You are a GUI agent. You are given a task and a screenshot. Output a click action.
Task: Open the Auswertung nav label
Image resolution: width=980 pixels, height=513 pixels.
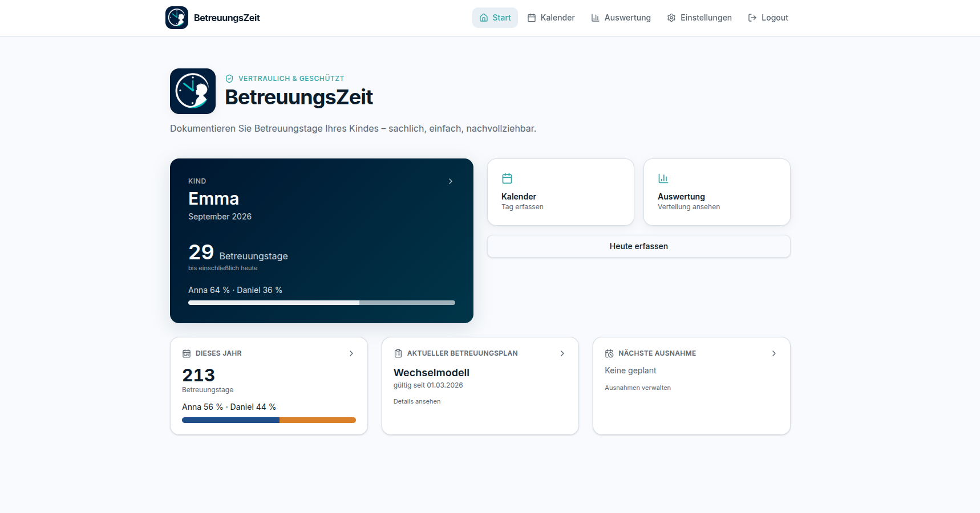627,18
